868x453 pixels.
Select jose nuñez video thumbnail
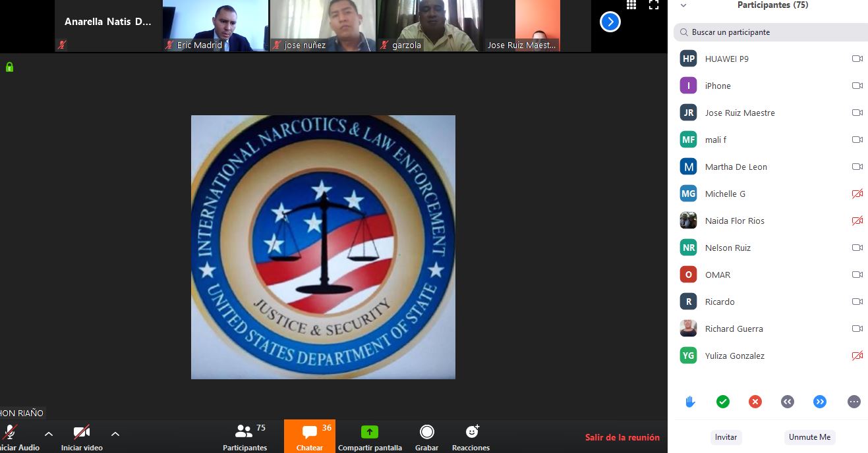click(322, 26)
